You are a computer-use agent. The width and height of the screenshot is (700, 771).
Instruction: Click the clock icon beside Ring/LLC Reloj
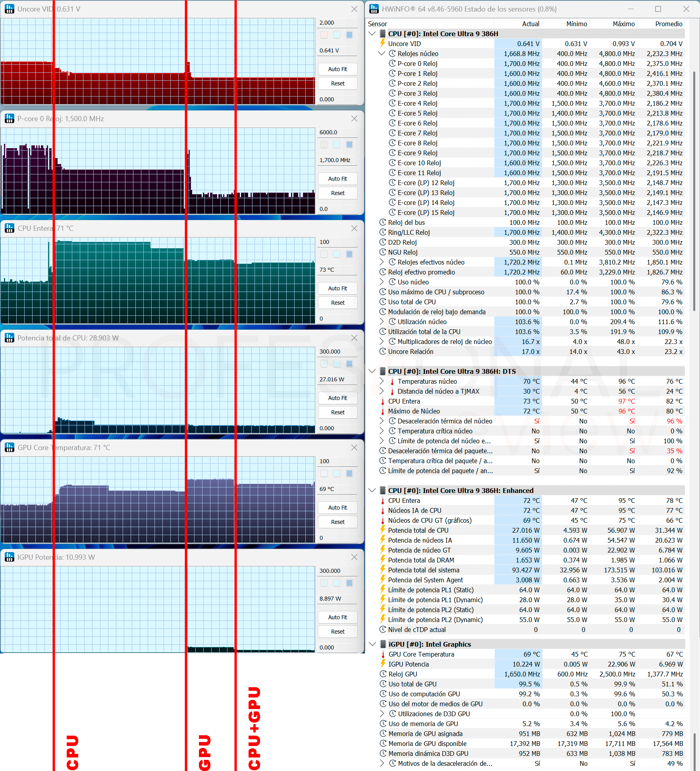383,232
